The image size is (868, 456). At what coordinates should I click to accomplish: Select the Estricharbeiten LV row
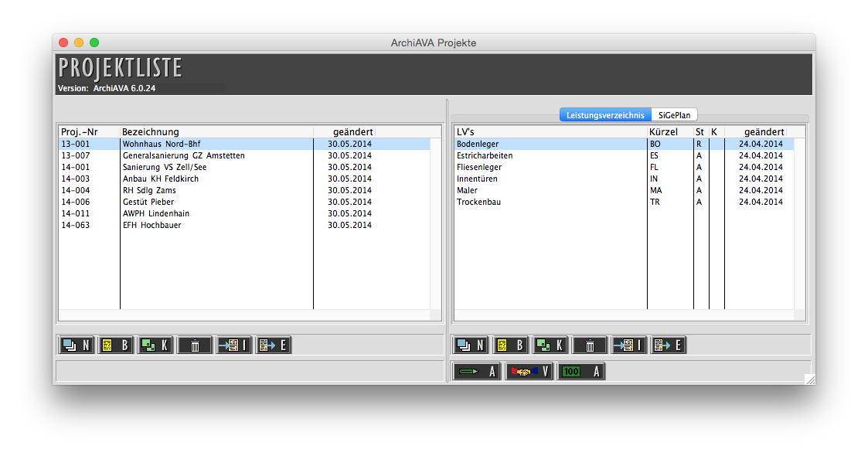point(624,155)
